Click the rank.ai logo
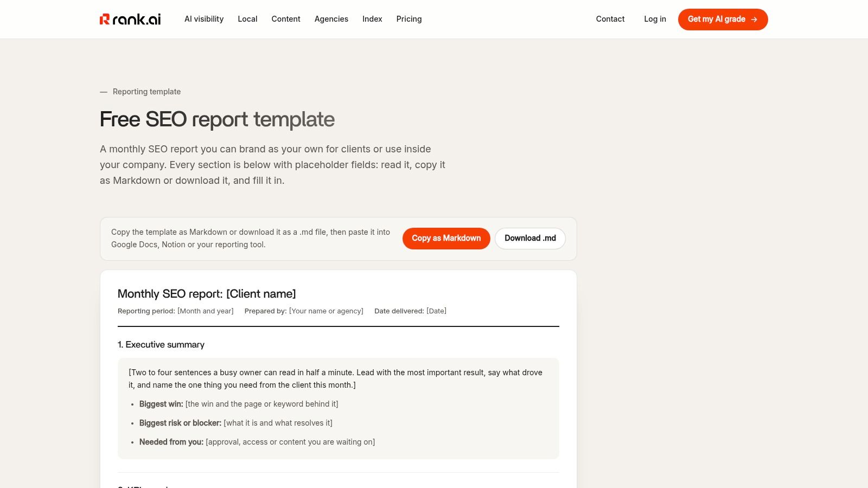Image resolution: width=868 pixels, height=488 pixels. pos(130,19)
